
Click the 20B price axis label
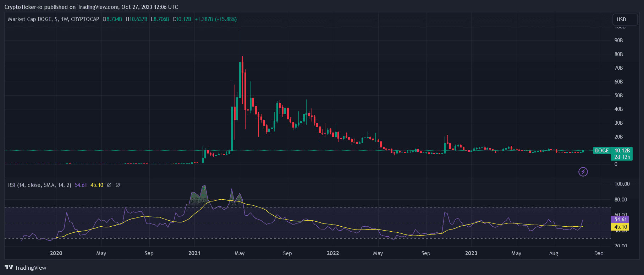point(619,137)
